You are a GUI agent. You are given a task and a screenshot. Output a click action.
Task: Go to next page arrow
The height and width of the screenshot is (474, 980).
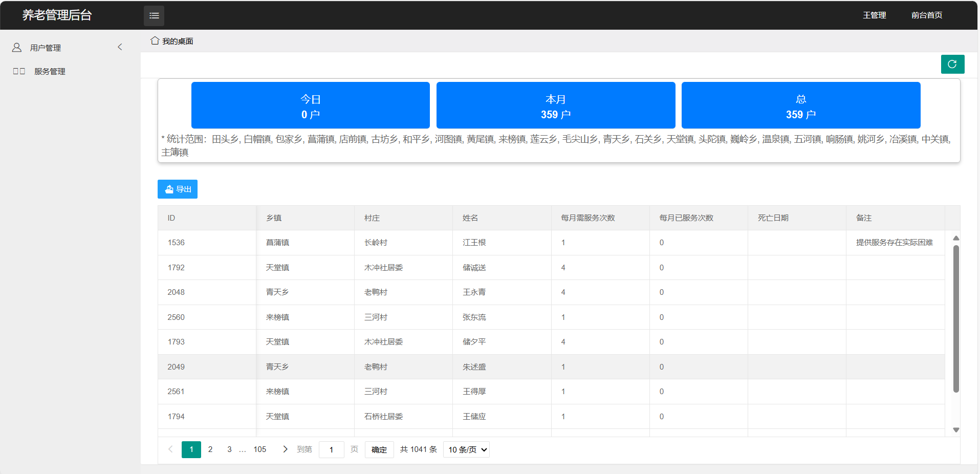[285, 449]
